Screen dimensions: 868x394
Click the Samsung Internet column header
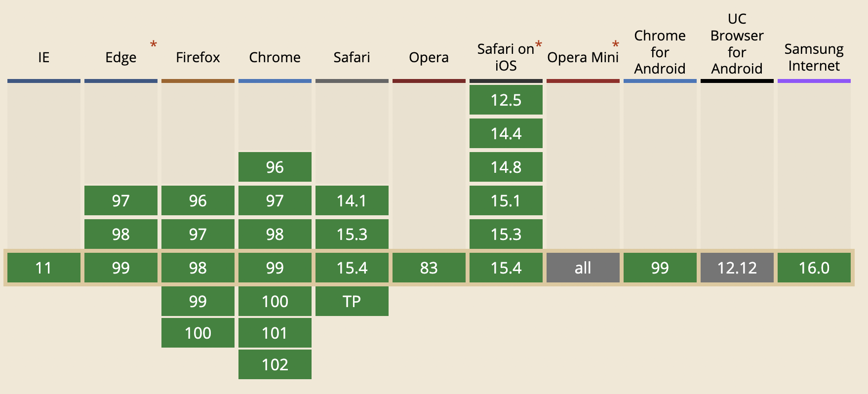click(x=814, y=57)
